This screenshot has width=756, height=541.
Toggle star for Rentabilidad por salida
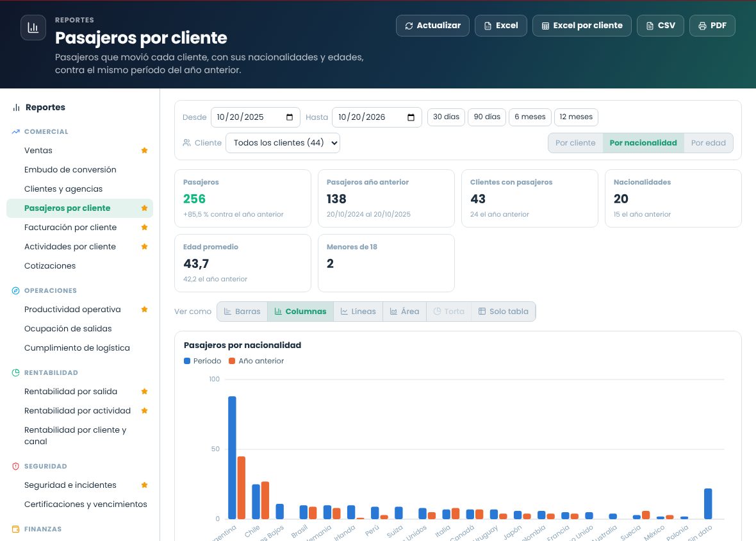point(144,392)
